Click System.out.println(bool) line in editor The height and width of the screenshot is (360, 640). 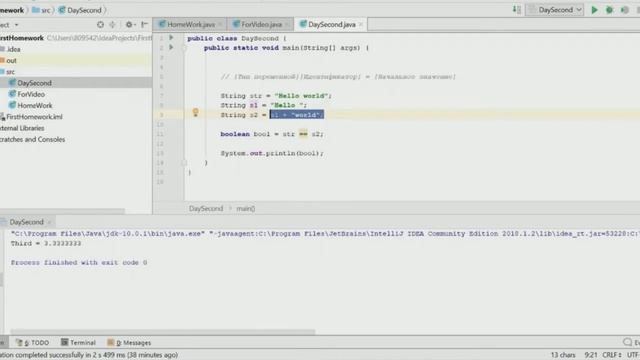pos(272,153)
